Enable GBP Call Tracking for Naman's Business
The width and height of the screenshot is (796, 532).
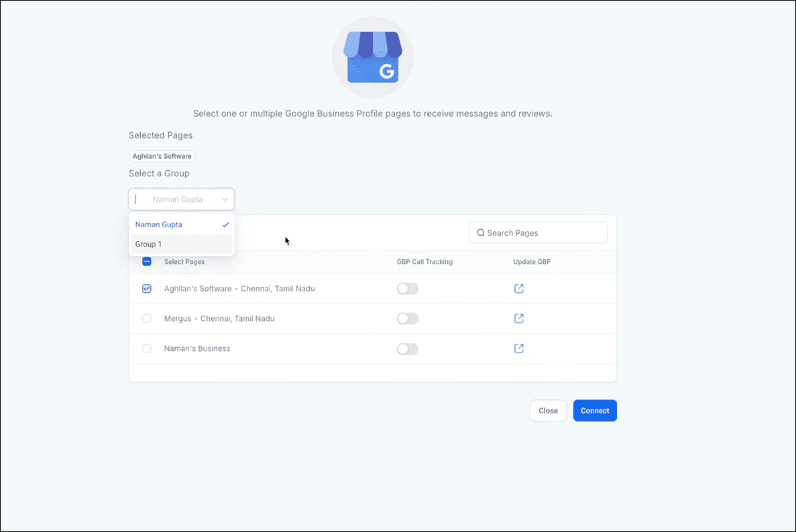[x=408, y=349]
